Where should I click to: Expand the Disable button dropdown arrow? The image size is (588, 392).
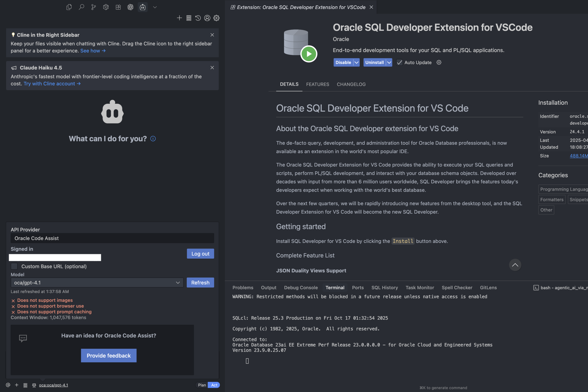[x=356, y=62]
